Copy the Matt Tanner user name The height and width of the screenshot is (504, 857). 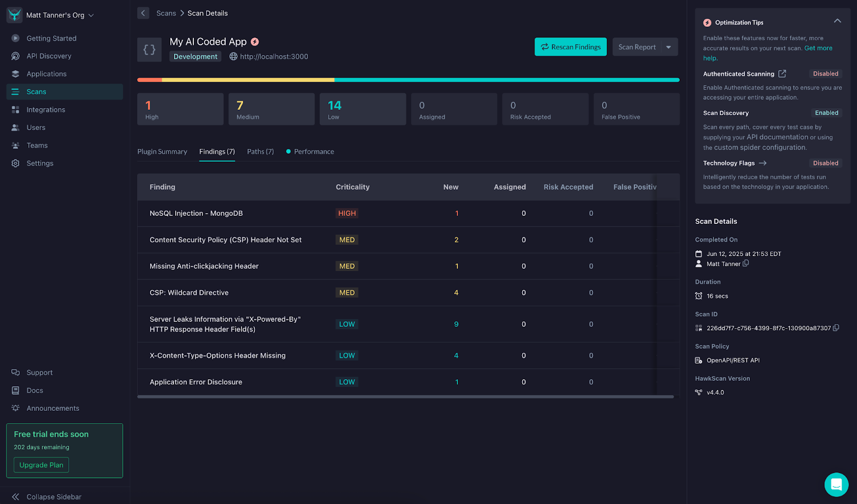coord(746,264)
